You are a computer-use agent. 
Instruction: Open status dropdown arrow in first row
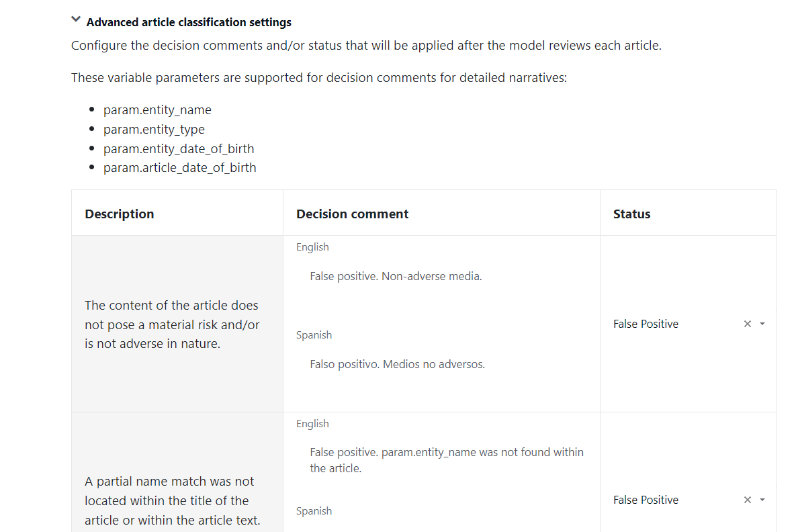click(x=762, y=324)
